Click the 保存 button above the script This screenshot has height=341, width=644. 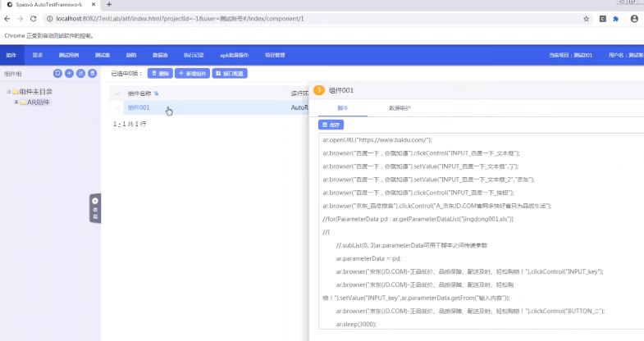[331, 125]
